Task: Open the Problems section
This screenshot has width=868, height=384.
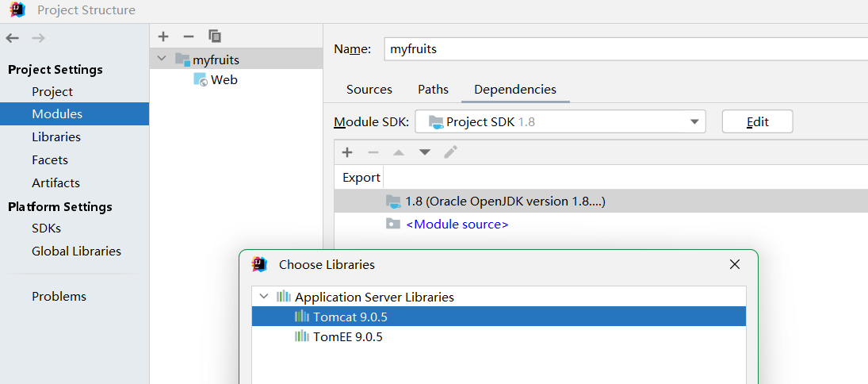Action: click(x=59, y=297)
